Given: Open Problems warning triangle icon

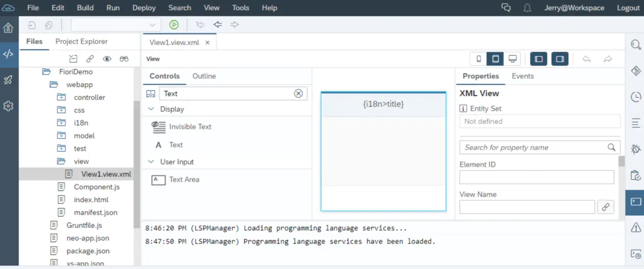Looking at the screenshot, I should (x=636, y=227).
